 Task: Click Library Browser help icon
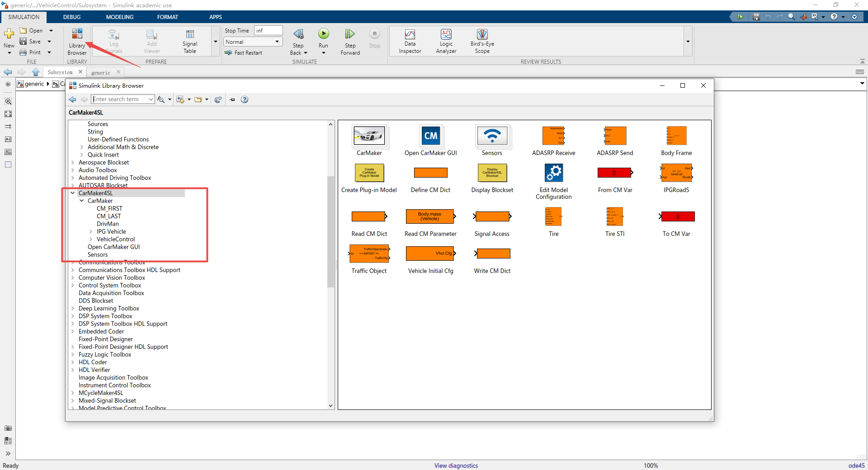click(245, 99)
